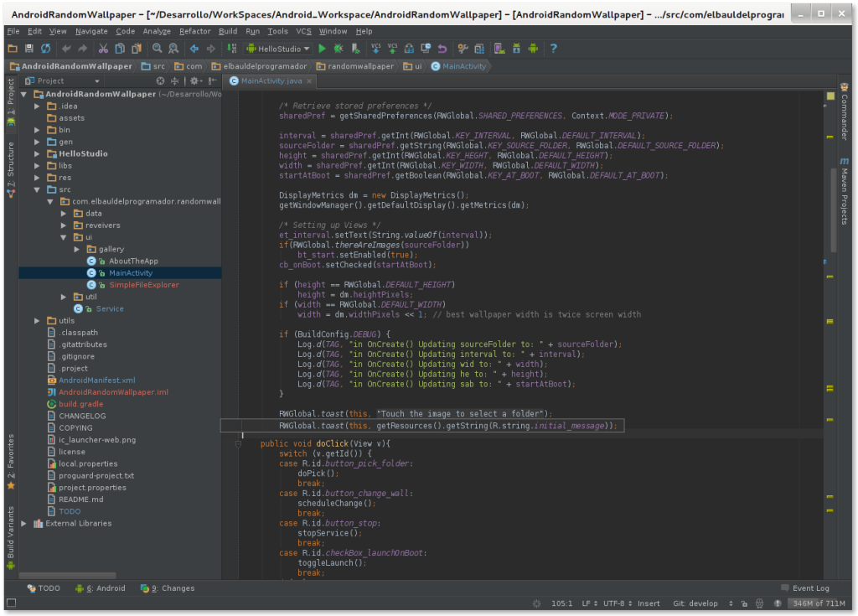This screenshot has height=616, width=858.
Task: Select the MainActivity.java editor tab
Action: coord(271,81)
